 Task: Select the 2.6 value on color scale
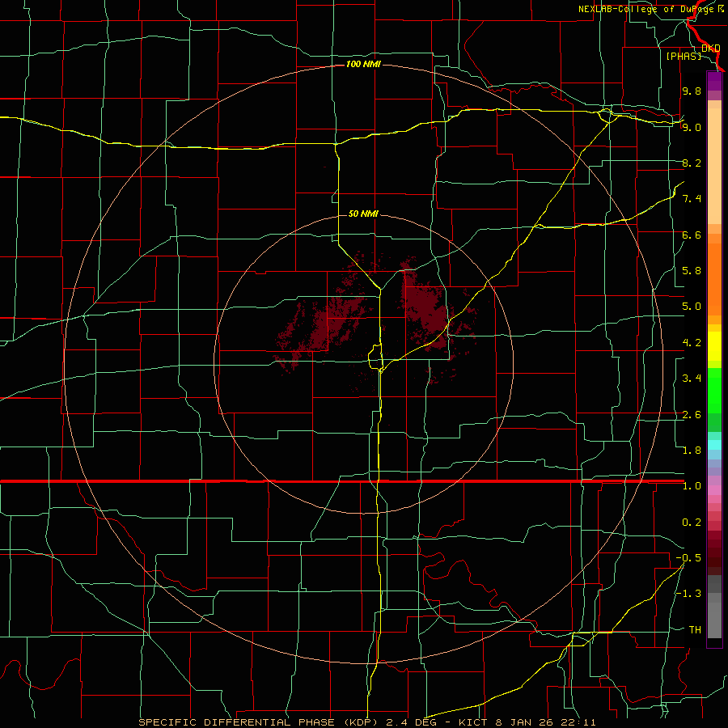692,415
